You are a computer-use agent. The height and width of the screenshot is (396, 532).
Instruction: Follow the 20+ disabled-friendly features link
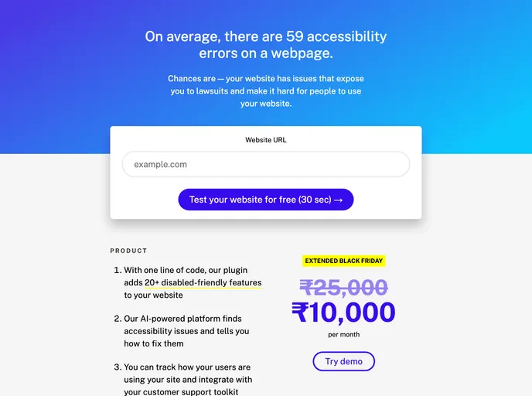(x=203, y=283)
